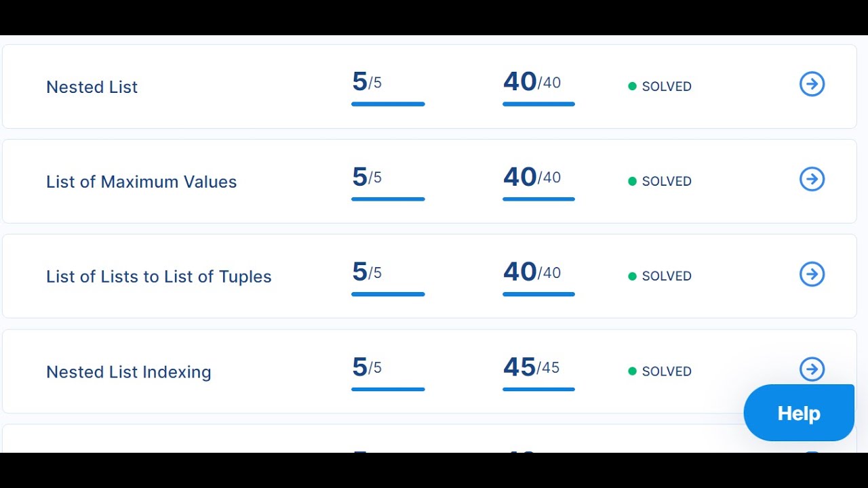Image resolution: width=868 pixels, height=488 pixels.
Task: Click the 45/45 score bar for Nested List Indexing
Action: [x=538, y=389]
